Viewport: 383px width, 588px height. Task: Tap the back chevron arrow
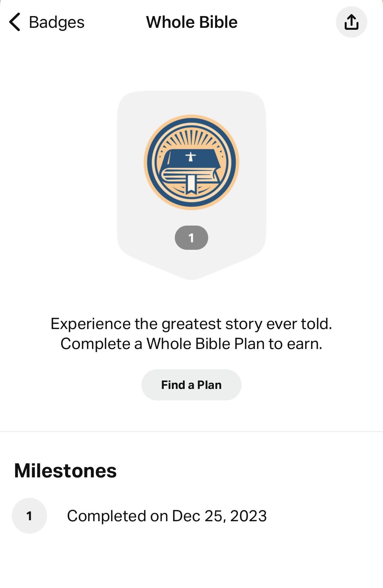click(15, 22)
